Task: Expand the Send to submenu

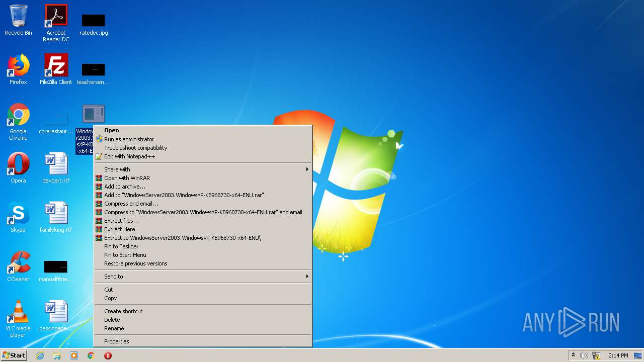Action: [x=203, y=277]
